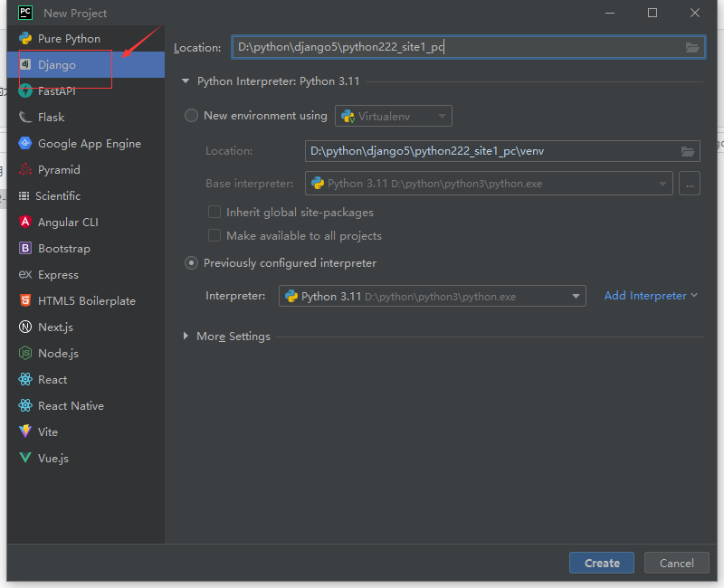
Task: Expand the More Settings section
Action: (186, 336)
